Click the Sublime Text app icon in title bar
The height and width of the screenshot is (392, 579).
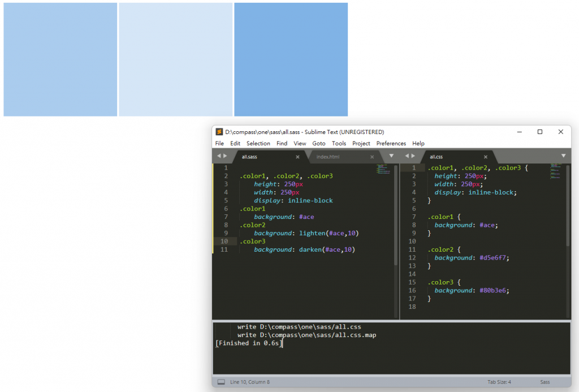tap(219, 132)
